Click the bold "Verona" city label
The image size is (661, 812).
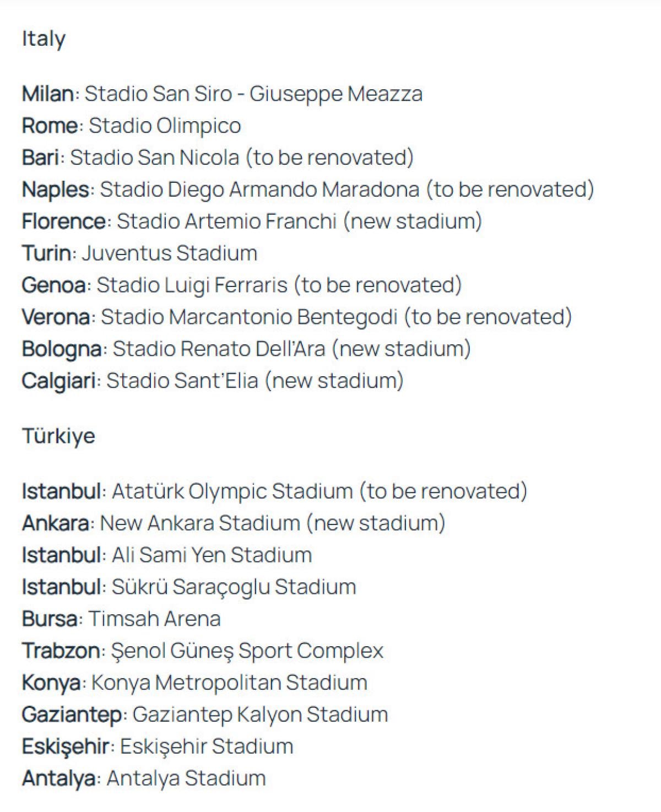pos(56,317)
